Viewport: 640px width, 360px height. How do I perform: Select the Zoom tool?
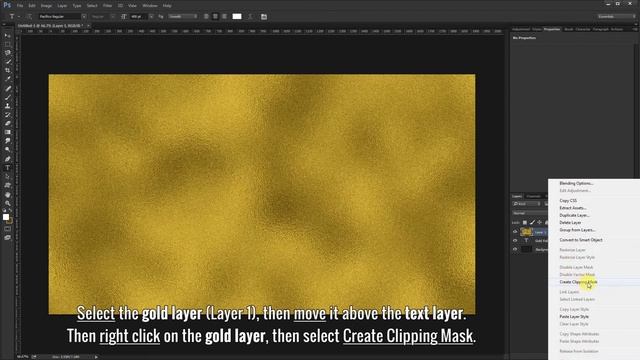click(x=7, y=203)
